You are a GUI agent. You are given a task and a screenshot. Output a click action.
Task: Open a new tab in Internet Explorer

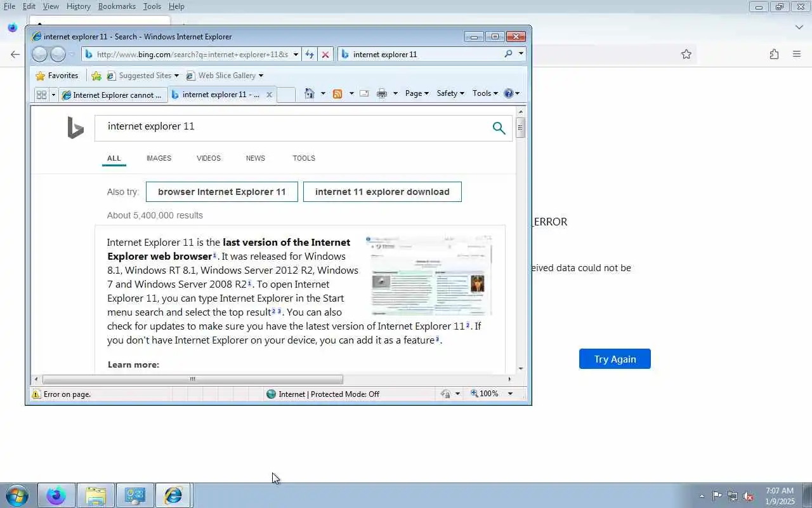pyautogui.click(x=286, y=95)
